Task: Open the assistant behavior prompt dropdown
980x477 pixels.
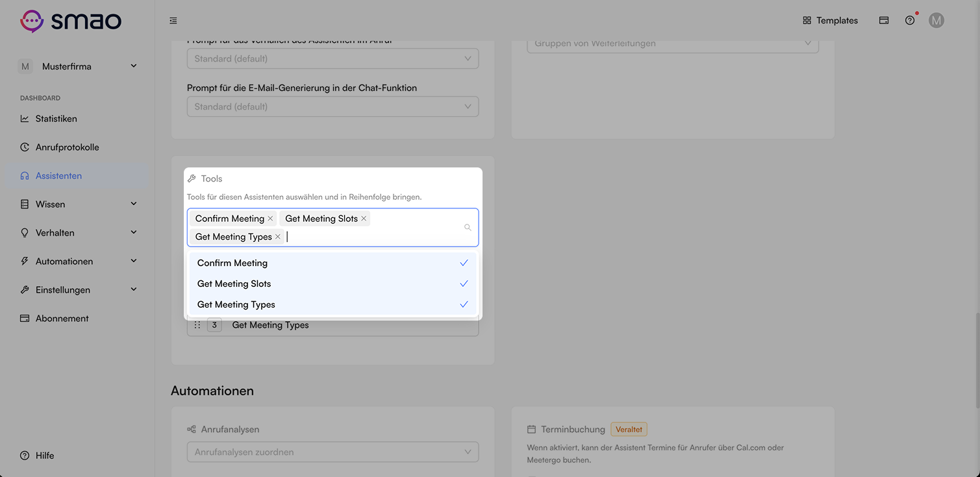Action: [333, 58]
